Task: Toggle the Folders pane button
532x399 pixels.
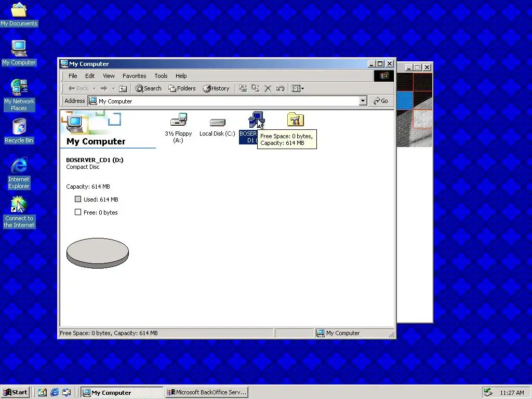Action: tap(182, 88)
